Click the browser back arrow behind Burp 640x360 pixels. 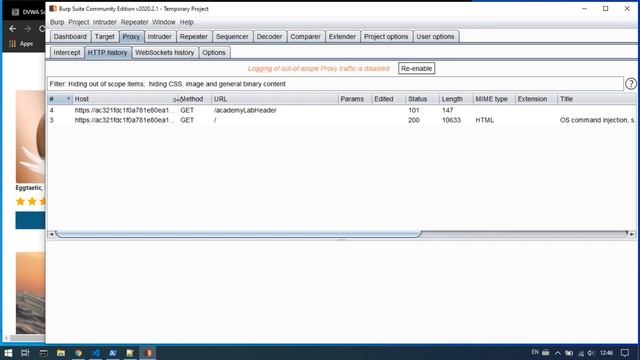(x=13, y=29)
